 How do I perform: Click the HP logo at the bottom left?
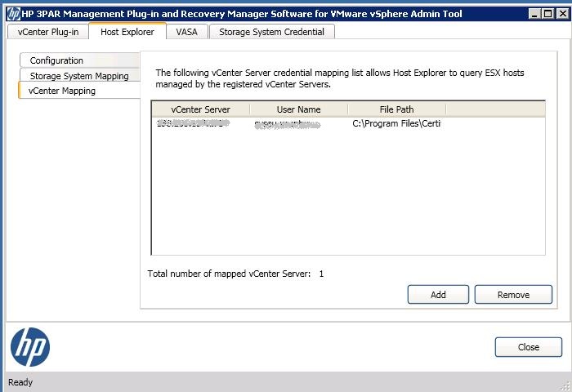click(30, 347)
